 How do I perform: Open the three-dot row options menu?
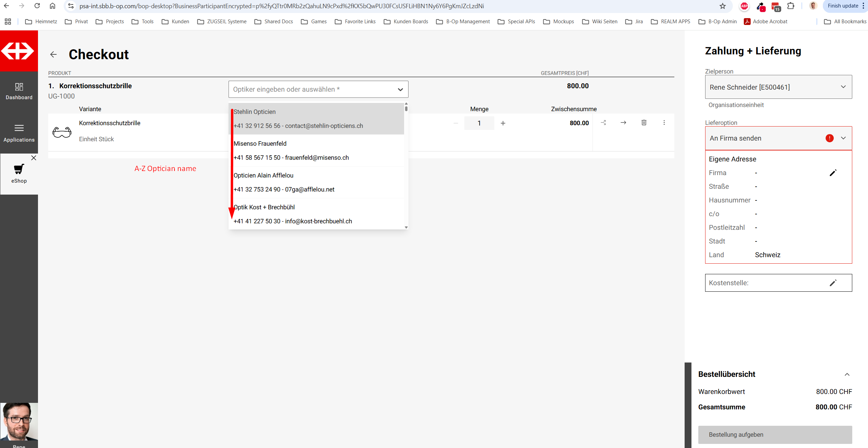[664, 122]
